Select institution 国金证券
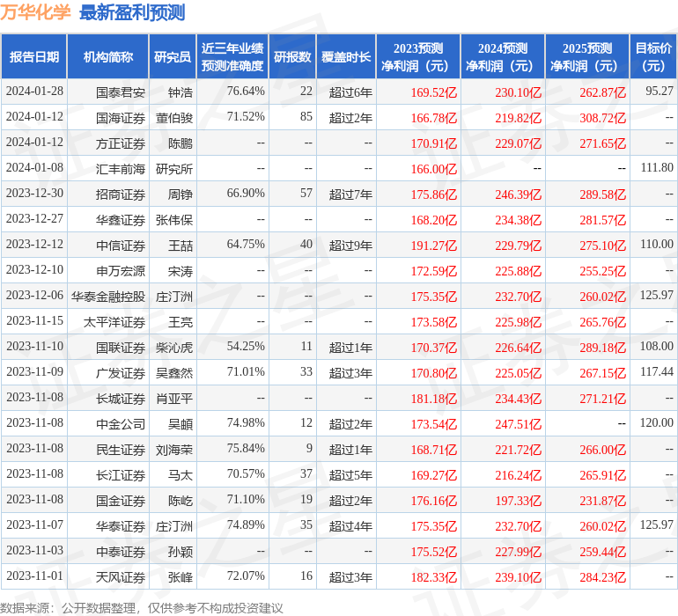The width and height of the screenshot is (678, 616). coord(121,500)
